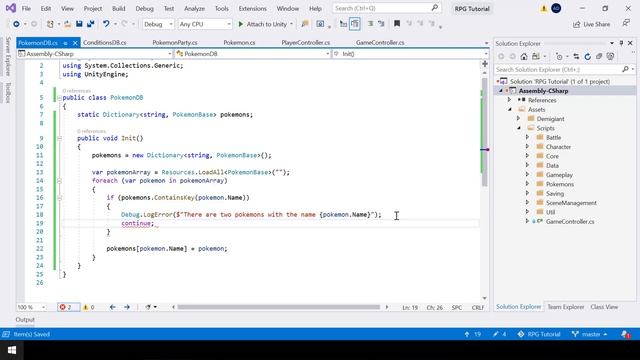Screen dimensions: 640x360
Task: Switch to the GameController.cs tab
Action: pyautogui.click(x=380, y=42)
